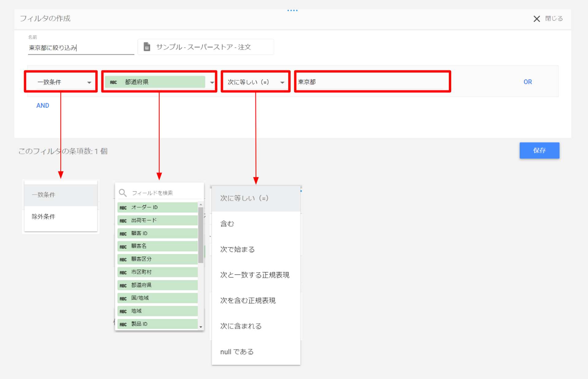Choose 次に等しい (=) in operator menu

click(x=256, y=198)
